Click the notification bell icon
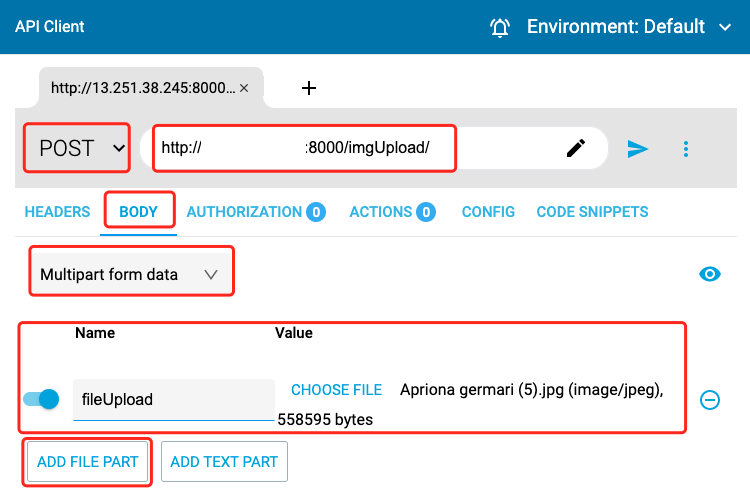This screenshot has height=491, width=750. [500, 28]
